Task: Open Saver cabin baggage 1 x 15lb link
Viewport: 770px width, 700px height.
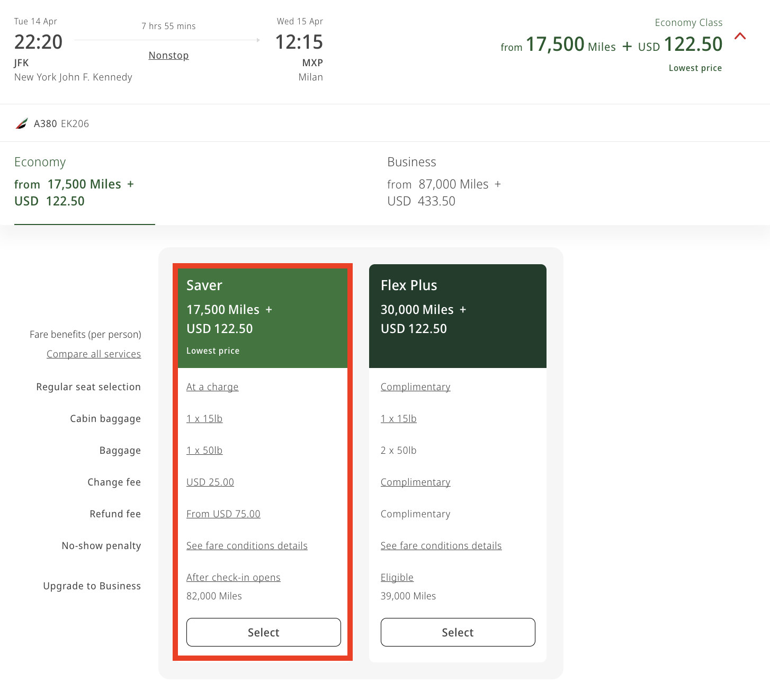Action: click(x=204, y=419)
